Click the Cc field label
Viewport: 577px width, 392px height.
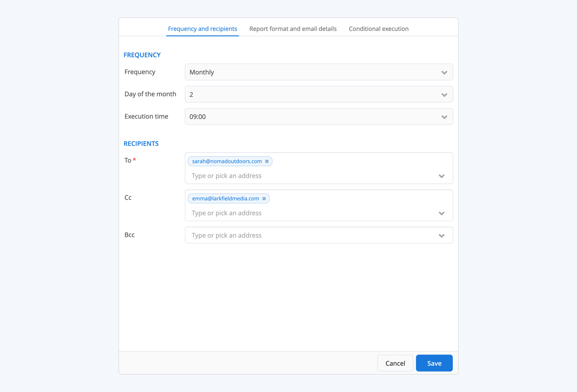[128, 198]
